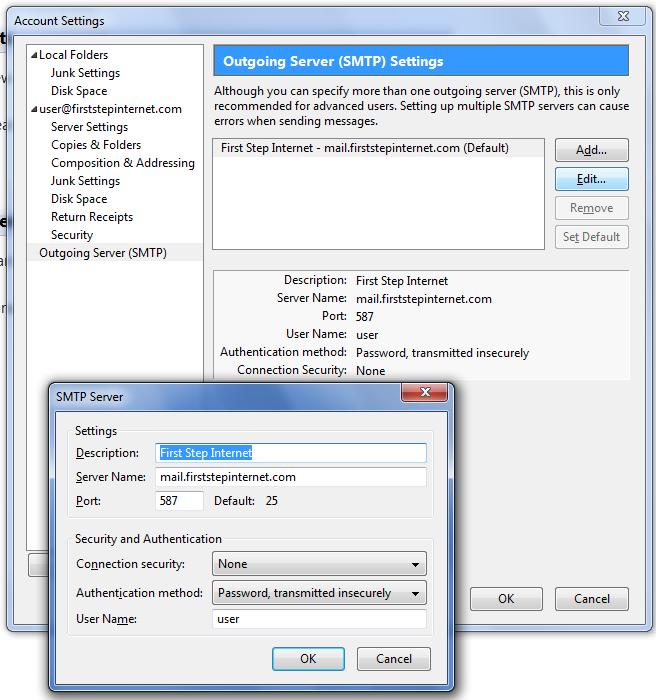The image size is (656, 700).
Task: Open Copies & Folders settings
Action: (x=96, y=145)
